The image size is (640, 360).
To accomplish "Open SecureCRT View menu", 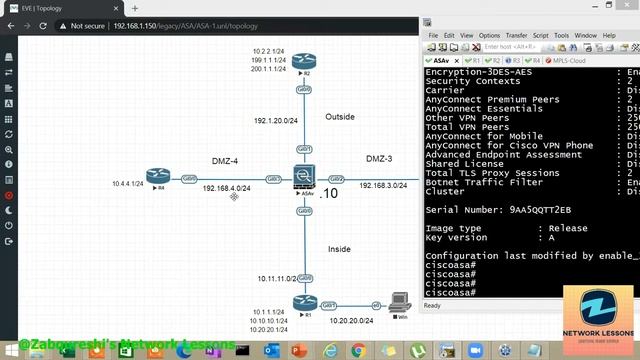I will [x=467, y=36].
